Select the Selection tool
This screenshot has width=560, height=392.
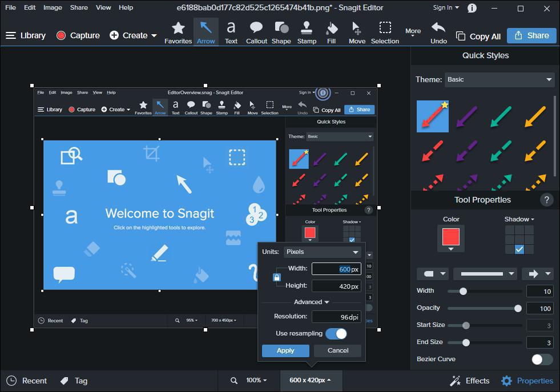pyautogui.click(x=385, y=33)
